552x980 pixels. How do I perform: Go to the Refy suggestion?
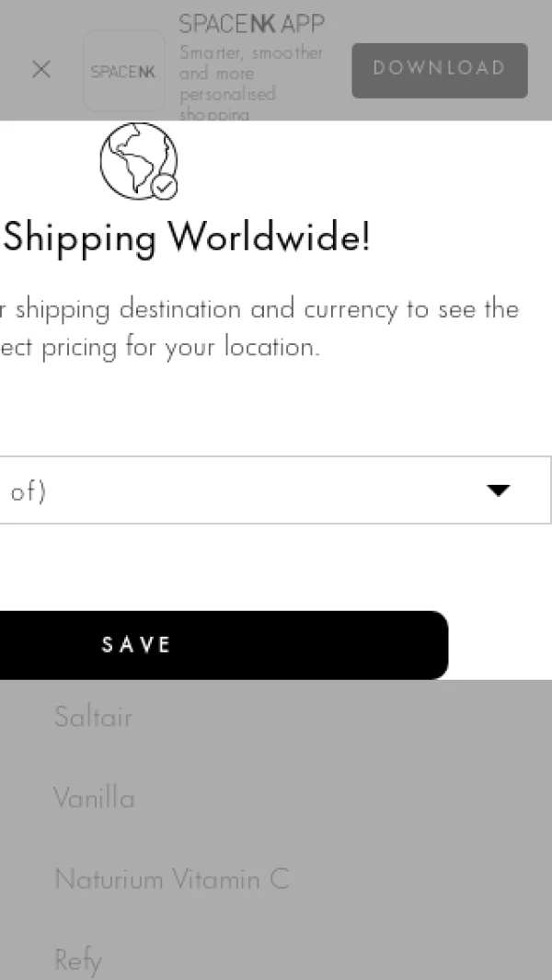[x=77, y=960]
